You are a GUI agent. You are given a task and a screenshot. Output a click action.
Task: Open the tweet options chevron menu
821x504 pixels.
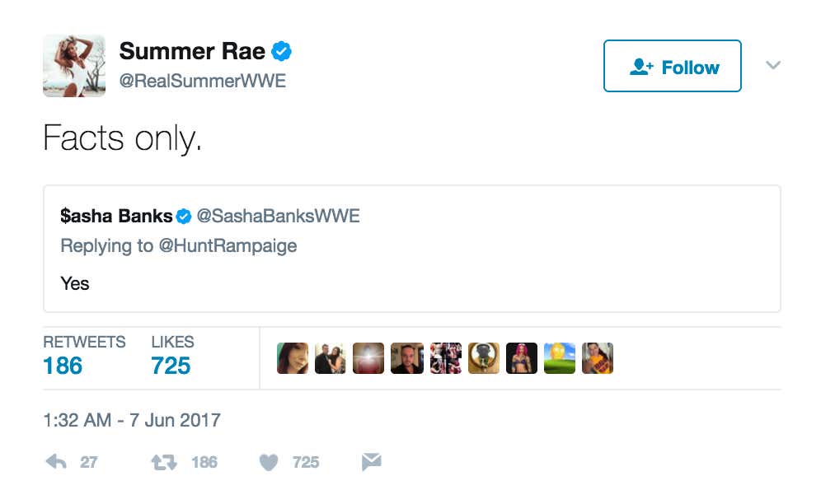click(772, 65)
